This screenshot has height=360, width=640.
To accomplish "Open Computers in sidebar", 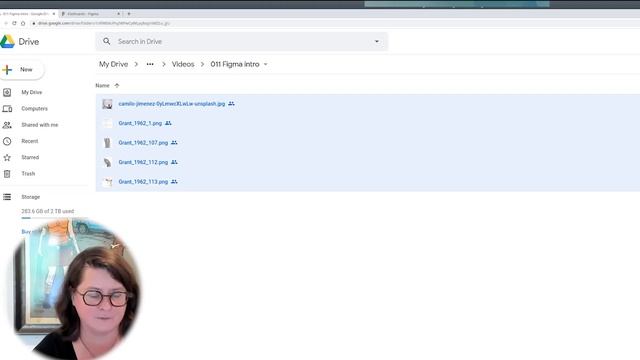I will point(34,109).
